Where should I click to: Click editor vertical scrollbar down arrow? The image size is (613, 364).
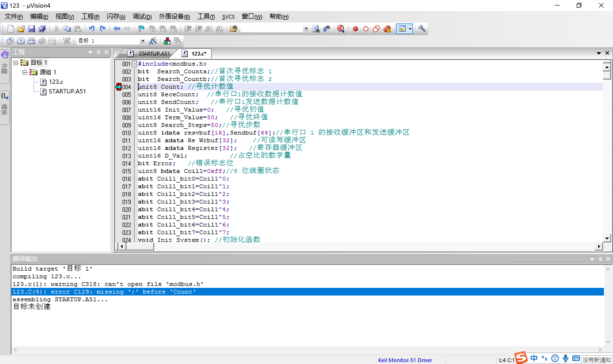607,238
